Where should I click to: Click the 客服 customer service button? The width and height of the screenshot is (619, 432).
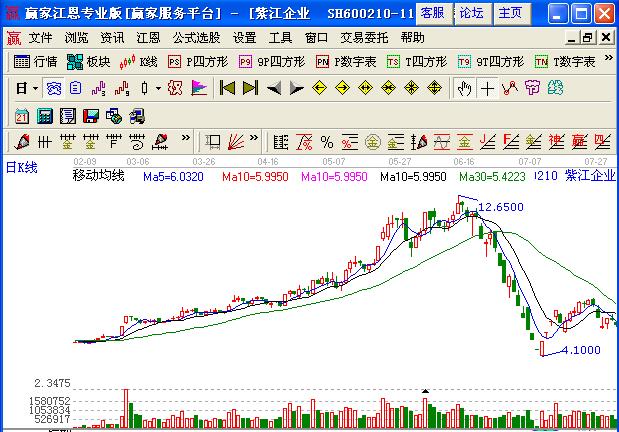pos(432,13)
